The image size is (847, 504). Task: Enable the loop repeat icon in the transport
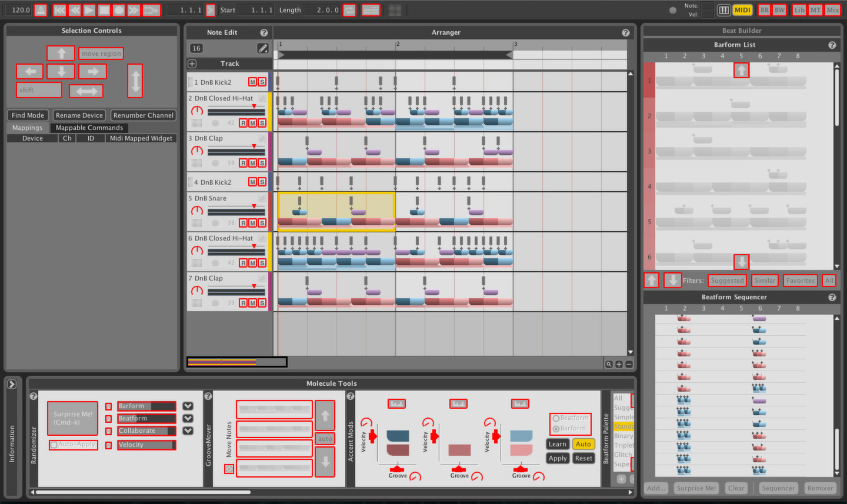pos(349,10)
